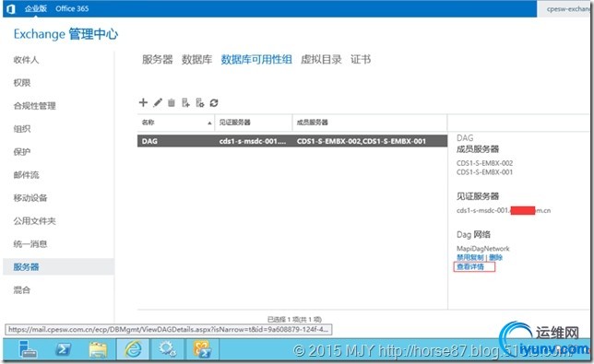
Task: Click the refresh icon in toolbar
Action: coord(214,102)
